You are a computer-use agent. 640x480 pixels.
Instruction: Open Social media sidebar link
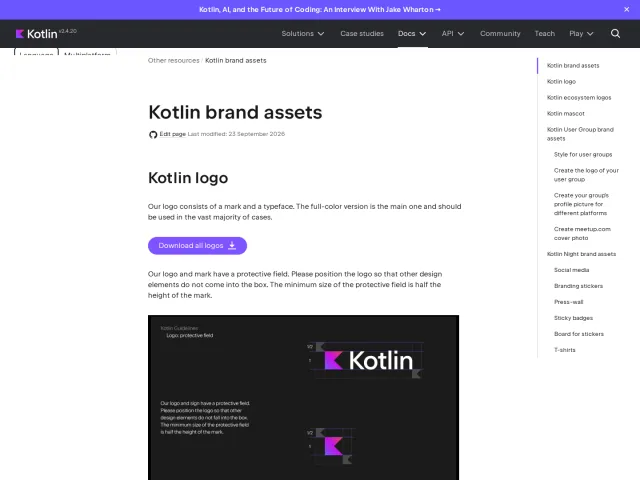pyautogui.click(x=571, y=270)
